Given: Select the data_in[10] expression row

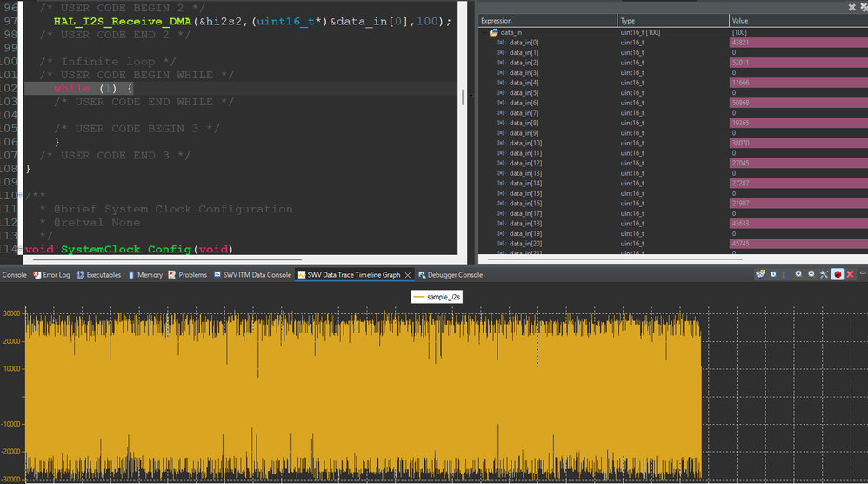Looking at the screenshot, I should click(x=525, y=144).
